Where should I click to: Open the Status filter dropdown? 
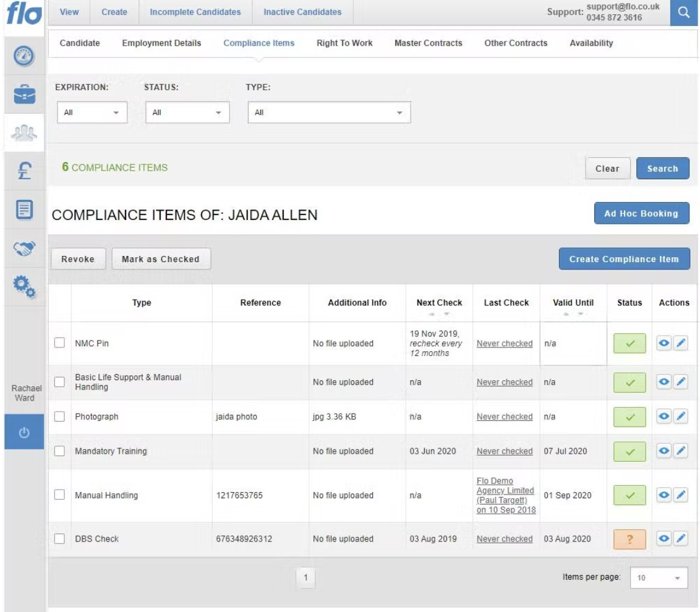pyautogui.click(x=187, y=113)
